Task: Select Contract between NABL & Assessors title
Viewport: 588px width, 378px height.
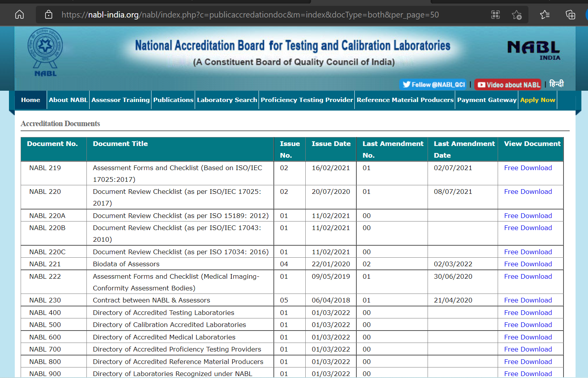Action: [151, 300]
